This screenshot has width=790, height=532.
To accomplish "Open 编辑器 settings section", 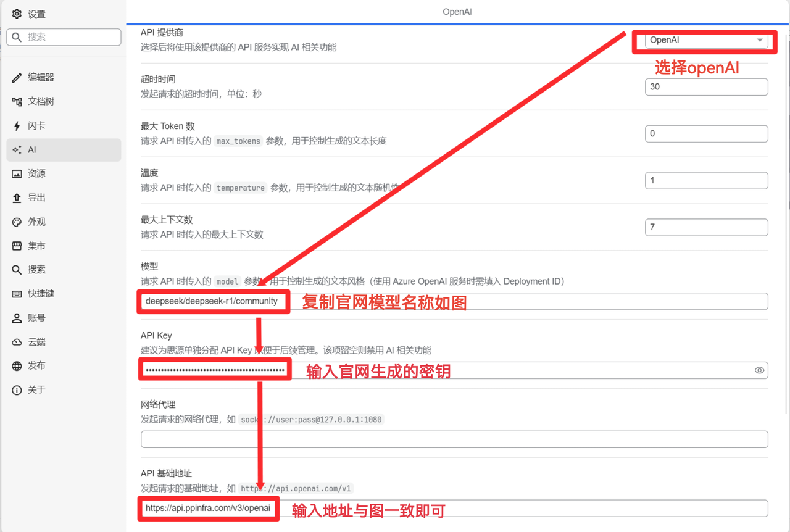I will [64, 78].
